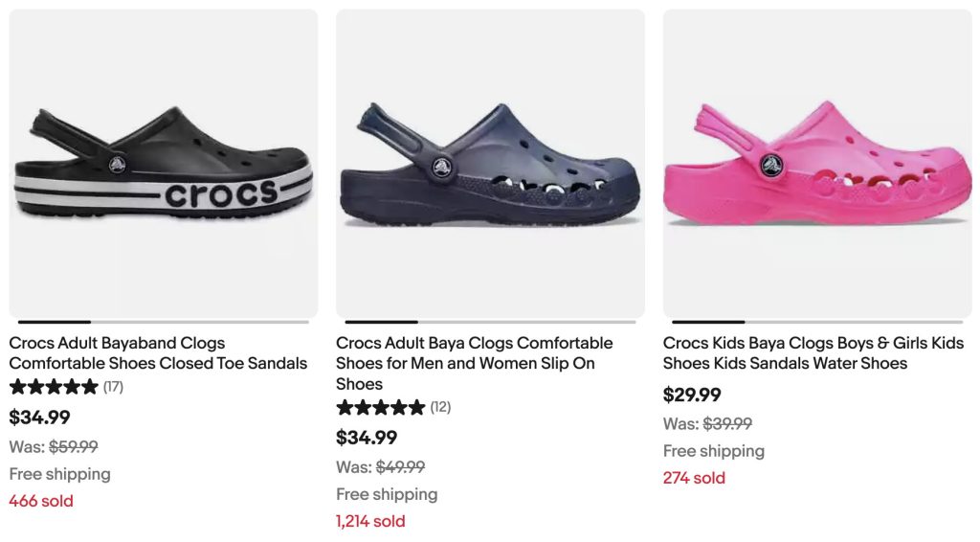The width and height of the screenshot is (980, 542).
Task: Click the 1,214 sold label
Action: coord(370,521)
